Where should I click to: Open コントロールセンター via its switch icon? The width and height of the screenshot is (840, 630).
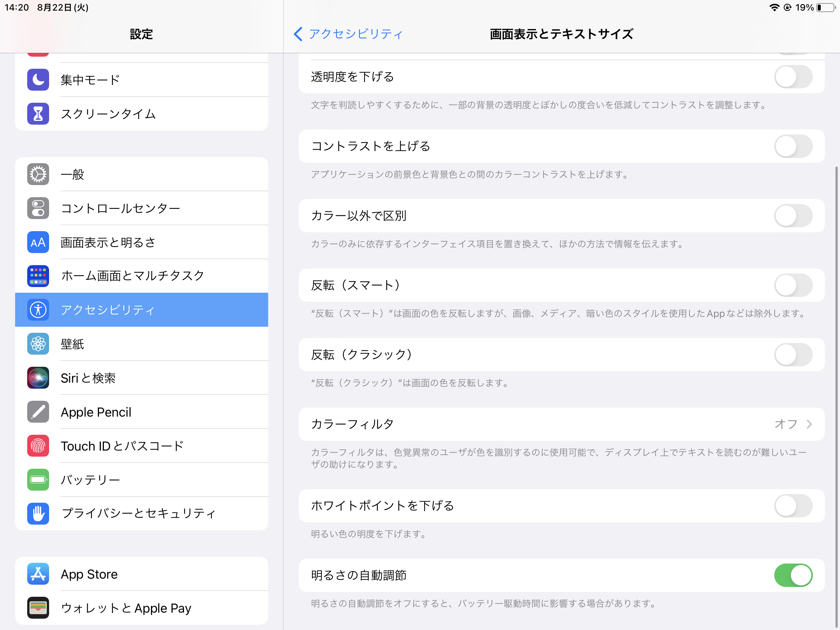38,208
